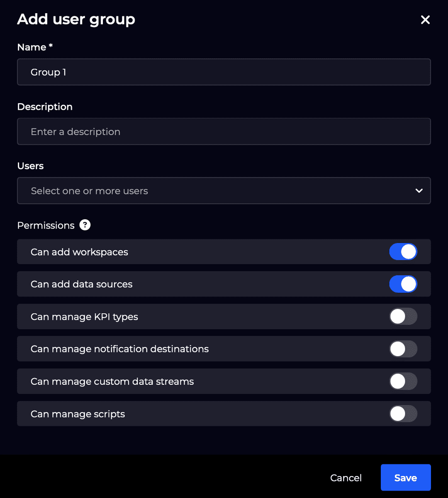Click the "Can manage scripts" row

click(x=78, y=413)
